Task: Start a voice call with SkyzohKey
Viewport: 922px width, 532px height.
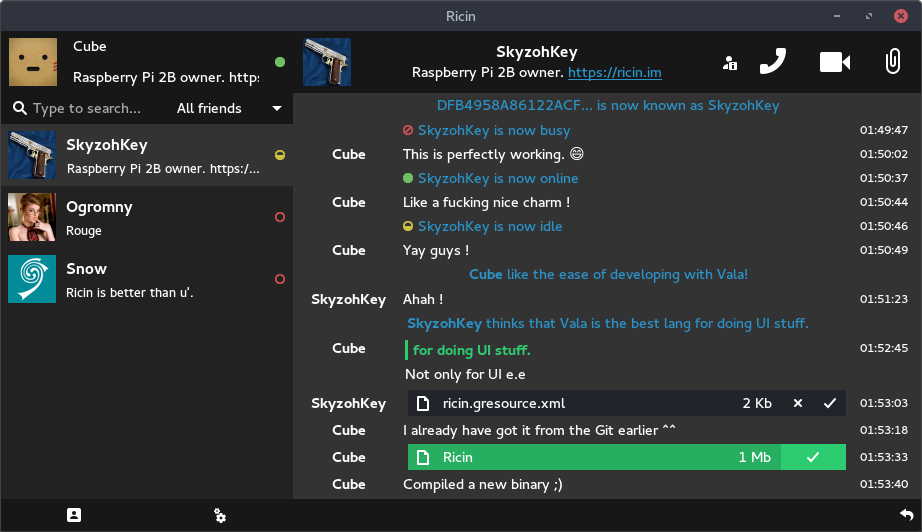Action: click(x=772, y=62)
